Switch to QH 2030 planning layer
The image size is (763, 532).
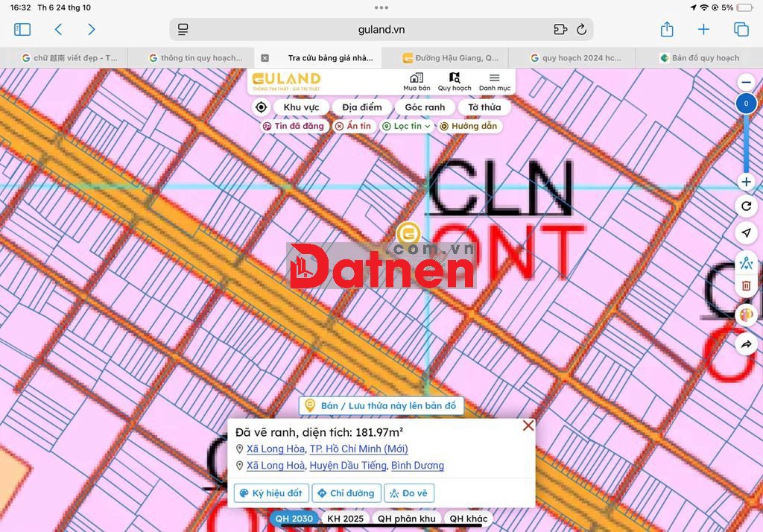pos(294,519)
